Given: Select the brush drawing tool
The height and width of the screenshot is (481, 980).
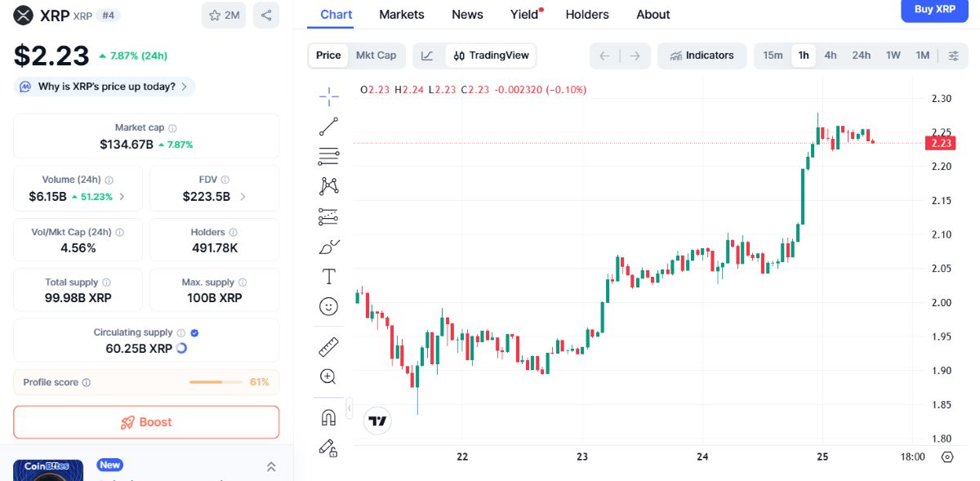Looking at the screenshot, I should click(x=328, y=247).
